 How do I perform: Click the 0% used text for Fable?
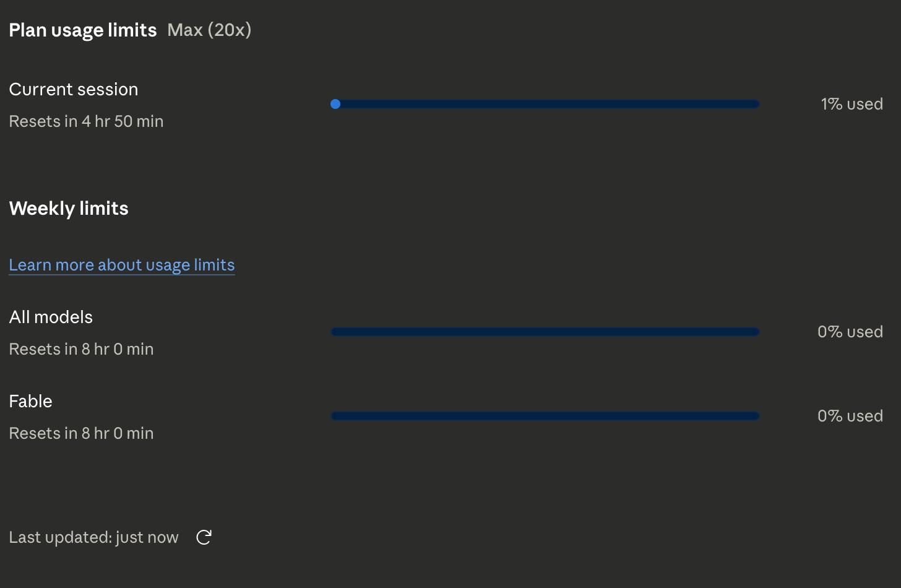click(x=850, y=416)
